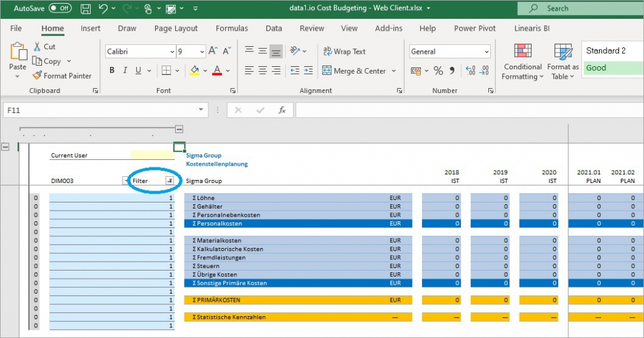Switch to the Insert tab

91,28
